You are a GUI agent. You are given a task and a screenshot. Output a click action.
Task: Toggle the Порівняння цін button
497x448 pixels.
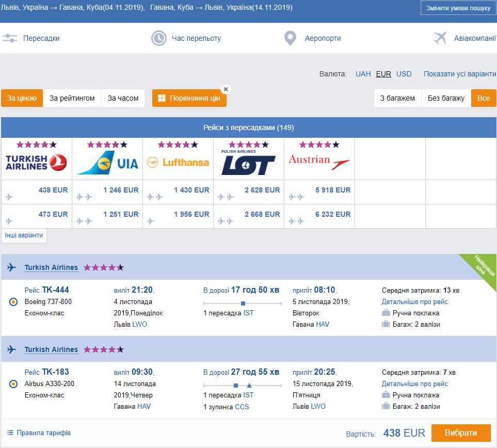[x=189, y=98]
